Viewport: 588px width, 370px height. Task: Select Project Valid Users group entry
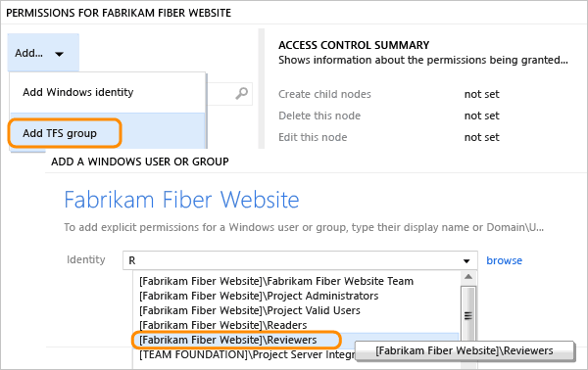click(x=250, y=310)
